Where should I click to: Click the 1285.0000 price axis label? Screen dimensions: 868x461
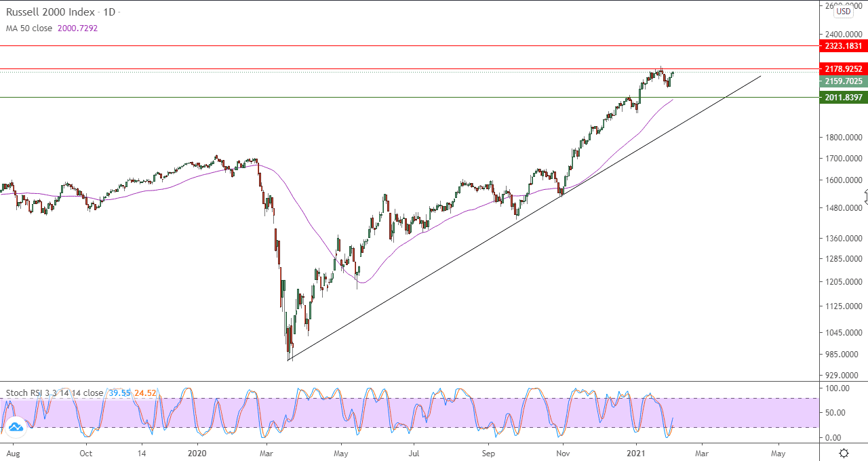843,259
